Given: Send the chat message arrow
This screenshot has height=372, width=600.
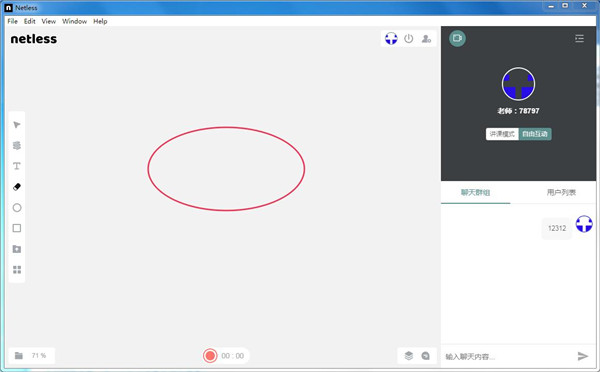Looking at the screenshot, I should (583, 356).
